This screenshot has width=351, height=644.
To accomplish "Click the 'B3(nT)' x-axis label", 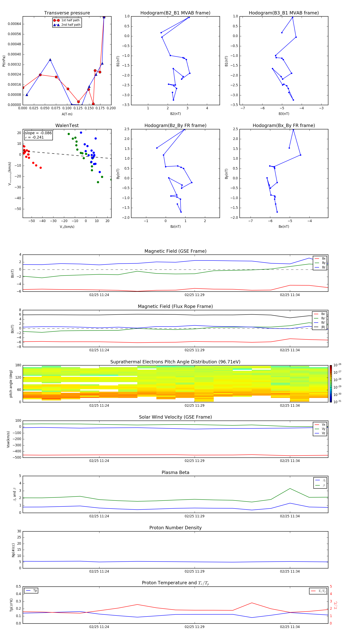I will 284,114.
